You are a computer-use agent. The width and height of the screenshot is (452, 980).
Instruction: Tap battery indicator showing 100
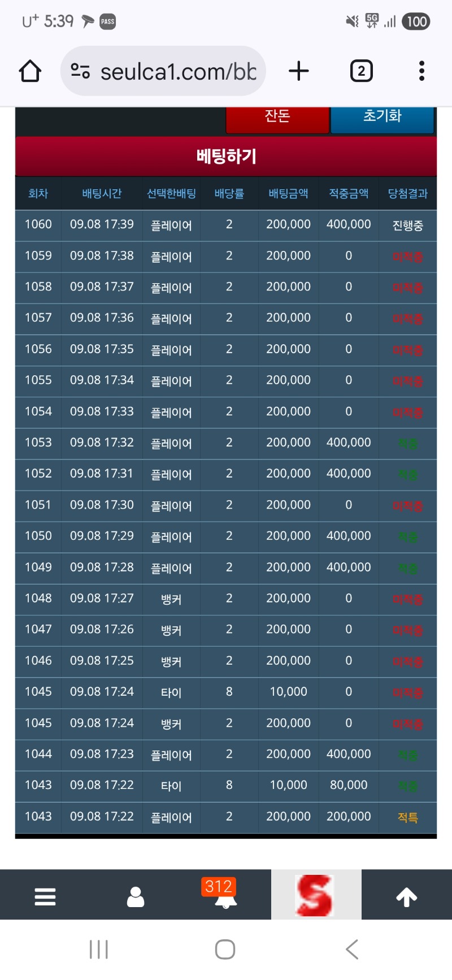(x=416, y=21)
